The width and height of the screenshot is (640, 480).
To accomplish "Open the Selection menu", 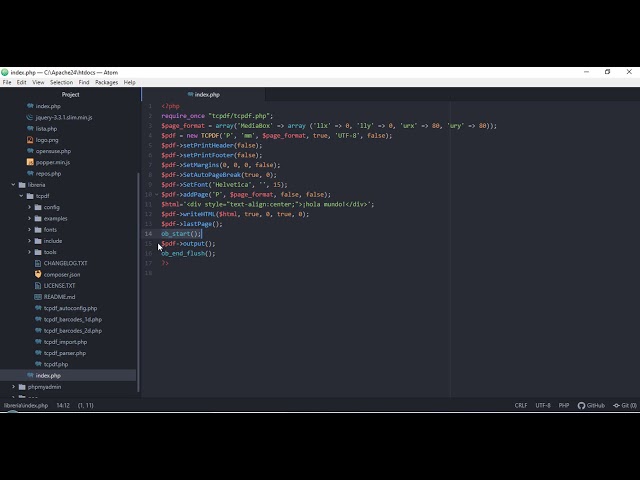I will [x=62, y=82].
